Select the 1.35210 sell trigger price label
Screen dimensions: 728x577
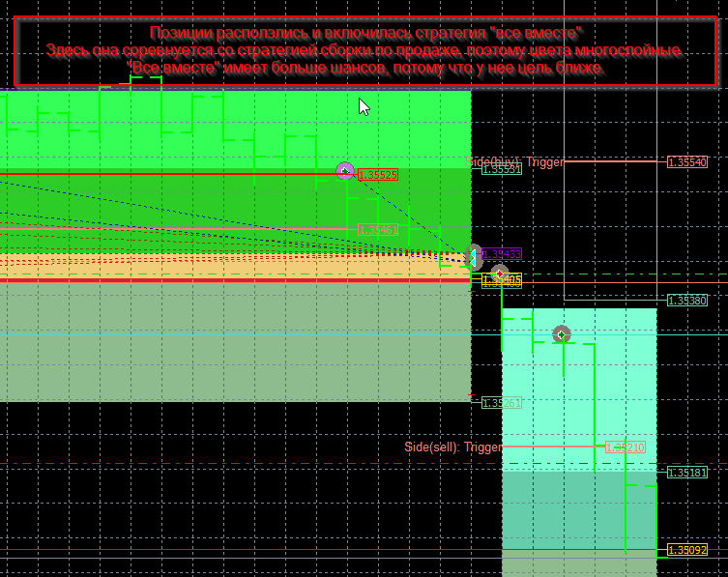click(x=626, y=447)
